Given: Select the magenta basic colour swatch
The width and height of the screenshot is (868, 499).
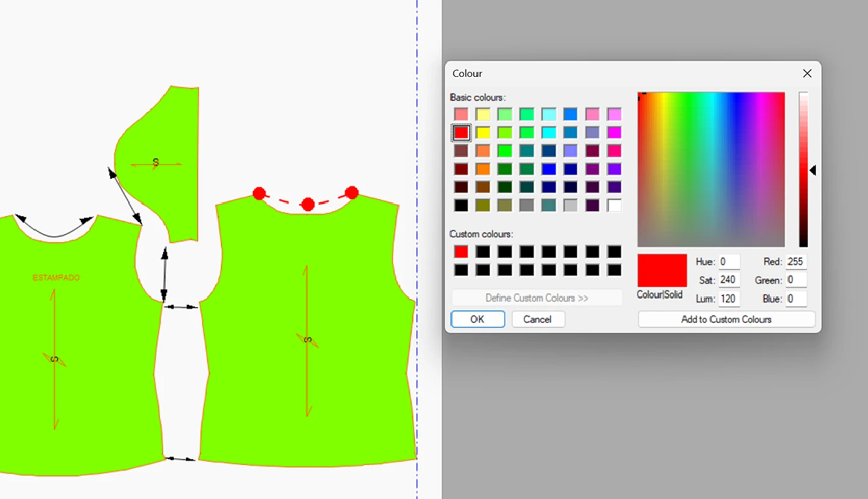Looking at the screenshot, I should point(614,133).
